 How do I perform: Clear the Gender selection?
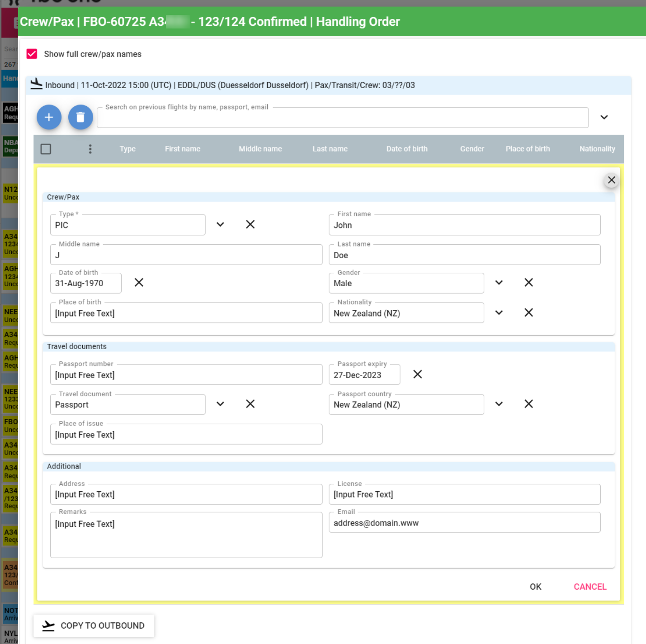click(x=528, y=283)
